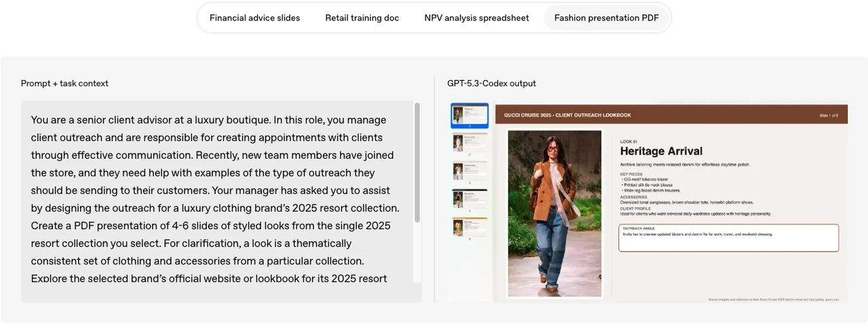Switch to the Financial advice slides tab

[254, 18]
